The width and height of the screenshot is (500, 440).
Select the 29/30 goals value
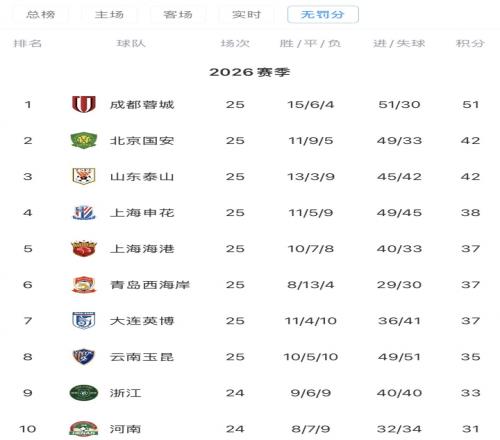[x=399, y=285]
